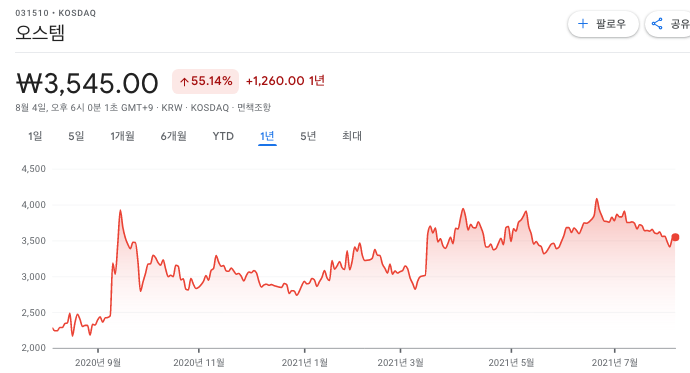Click the 3,500 y-axis label
The image size is (690, 373).
(33, 241)
